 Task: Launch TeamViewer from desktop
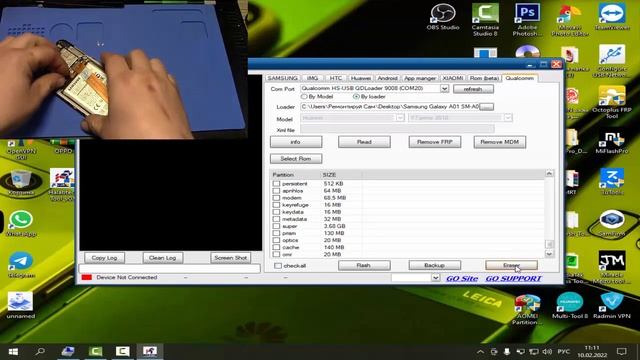[612, 17]
